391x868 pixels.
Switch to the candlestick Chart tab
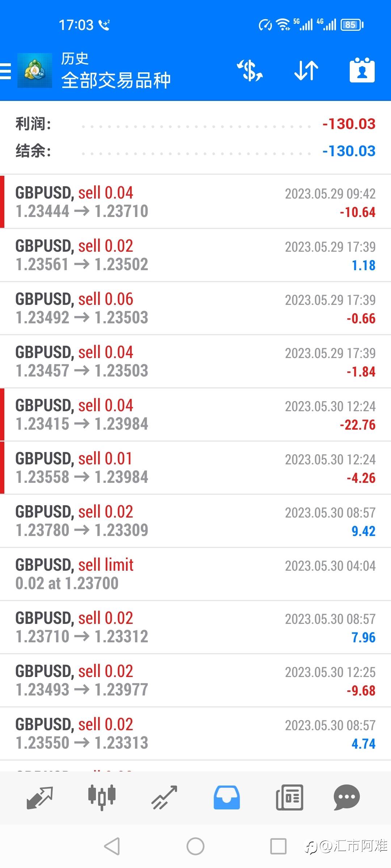pyautogui.click(x=102, y=797)
